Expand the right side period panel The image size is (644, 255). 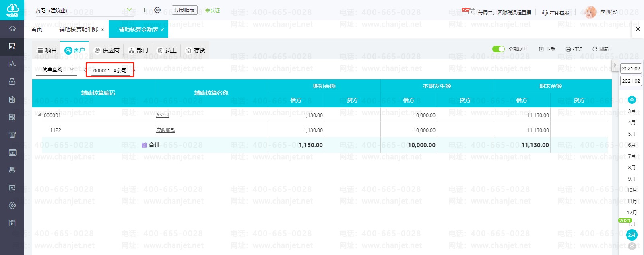click(x=614, y=65)
